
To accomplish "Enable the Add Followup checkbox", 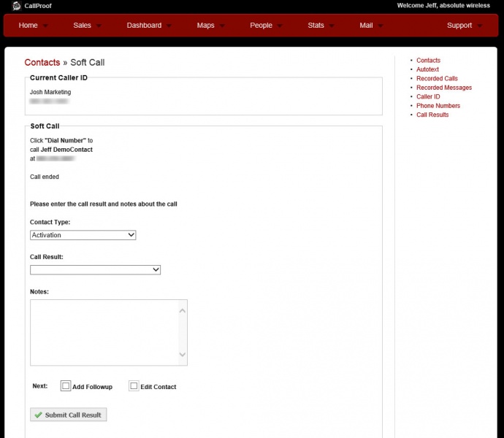I will click(66, 386).
